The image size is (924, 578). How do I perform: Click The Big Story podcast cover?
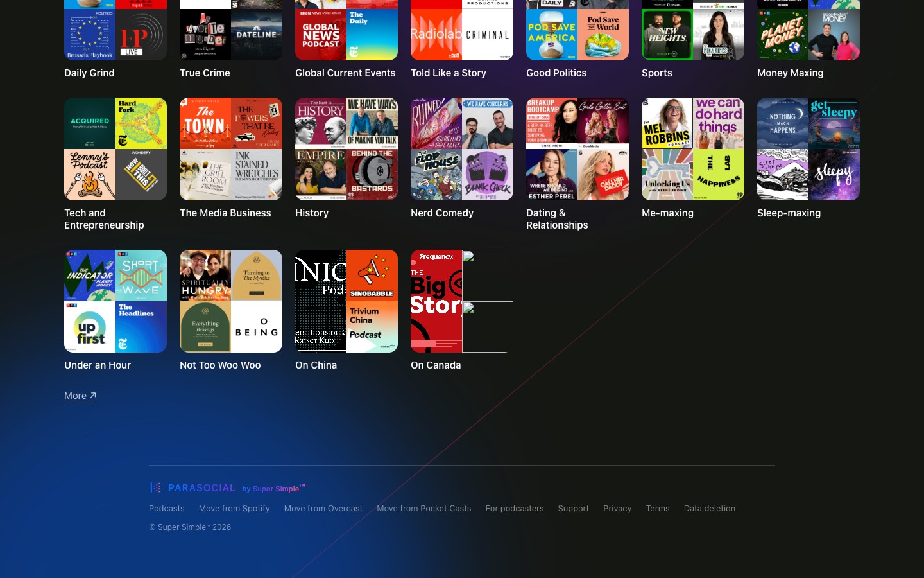pos(436,301)
